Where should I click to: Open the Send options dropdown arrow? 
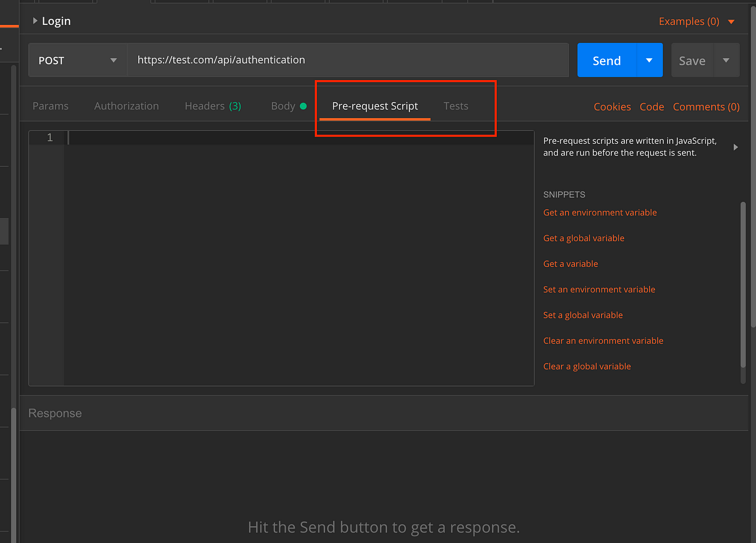pos(650,61)
